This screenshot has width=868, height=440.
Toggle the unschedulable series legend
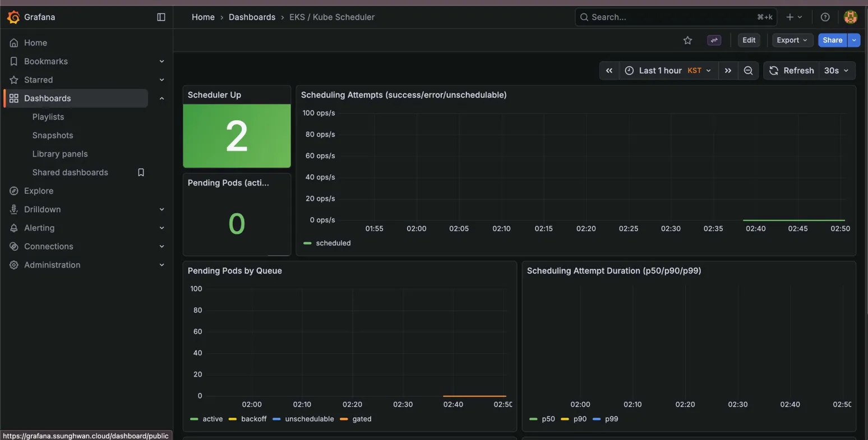coord(310,419)
